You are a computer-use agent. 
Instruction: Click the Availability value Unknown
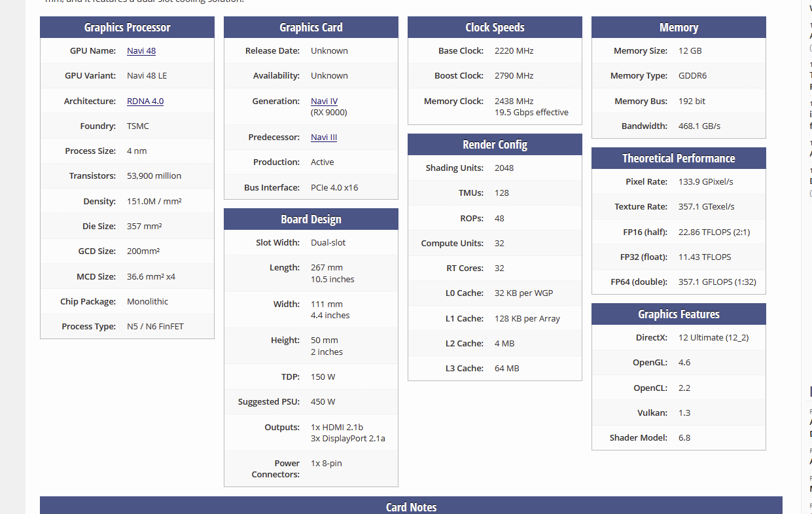pyautogui.click(x=329, y=75)
